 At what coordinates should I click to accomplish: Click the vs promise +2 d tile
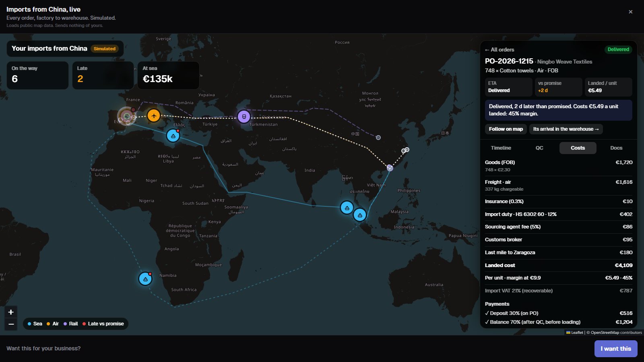click(x=558, y=87)
